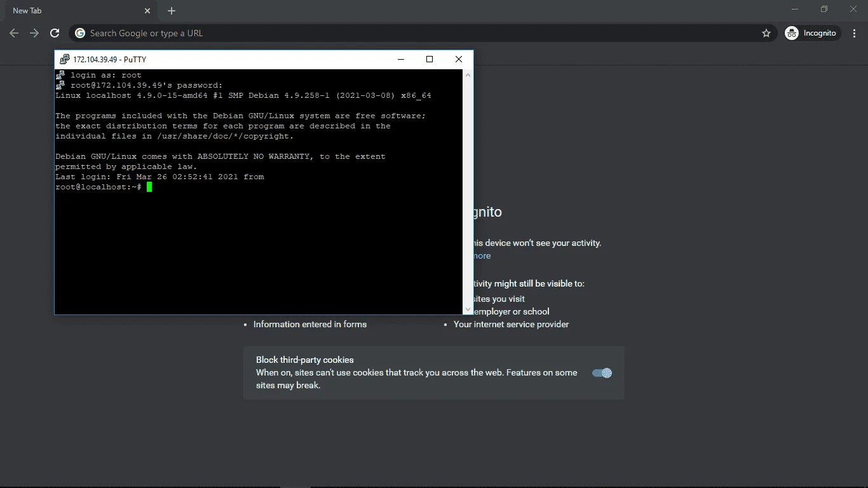Go back in Chrome

14,33
